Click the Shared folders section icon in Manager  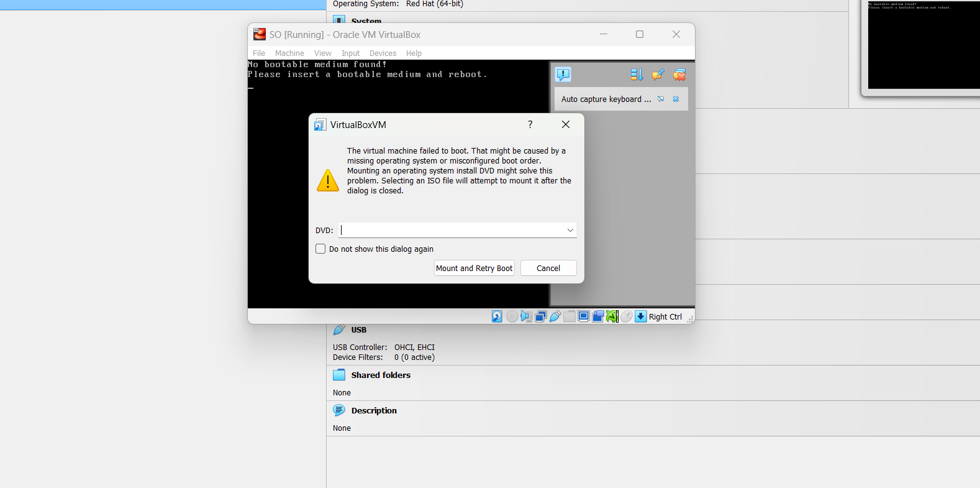[339, 375]
